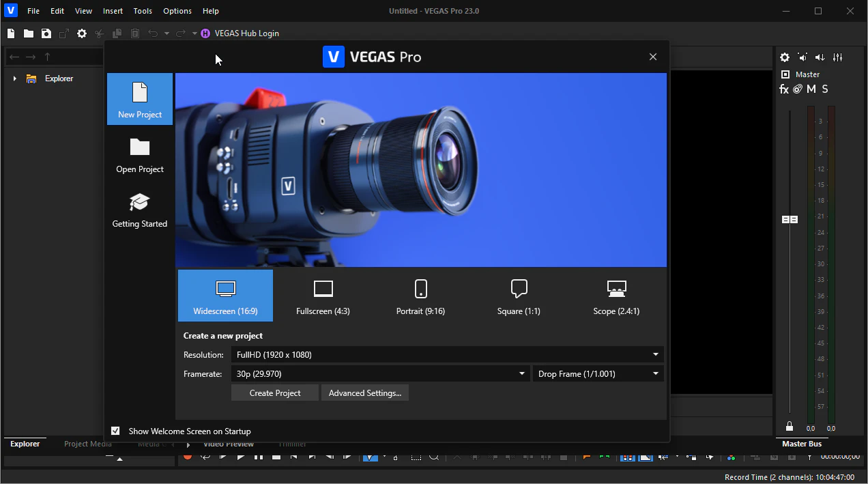Image resolution: width=868 pixels, height=484 pixels.
Task: Open project properties gear in main toolbar
Action: [x=82, y=33]
